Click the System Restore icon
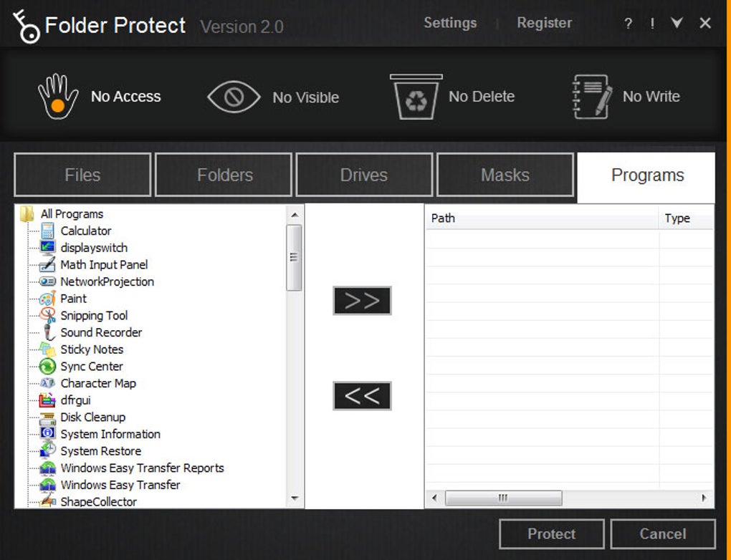The image size is (731, 560). tap(47, 450)
